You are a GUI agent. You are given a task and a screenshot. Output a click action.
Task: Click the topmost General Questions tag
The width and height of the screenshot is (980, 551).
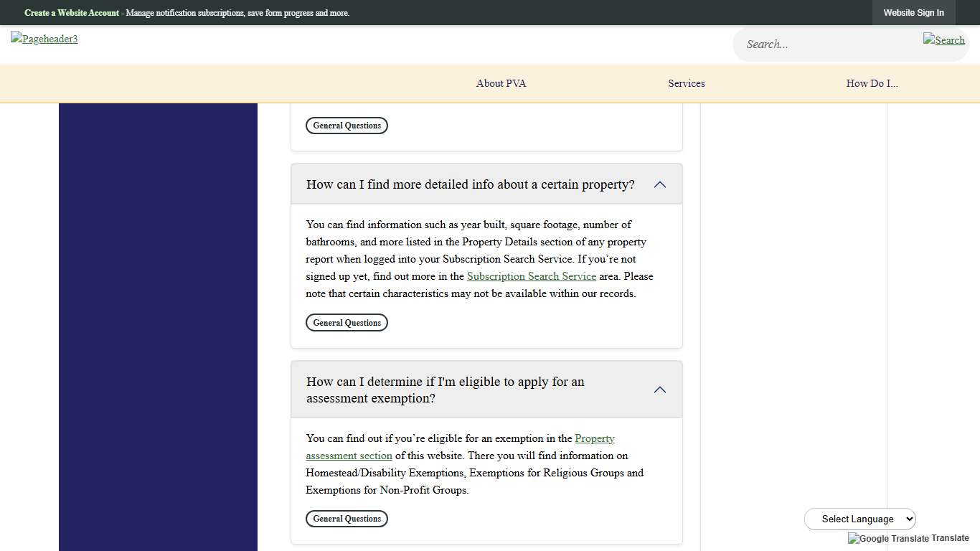pos(347,125)
